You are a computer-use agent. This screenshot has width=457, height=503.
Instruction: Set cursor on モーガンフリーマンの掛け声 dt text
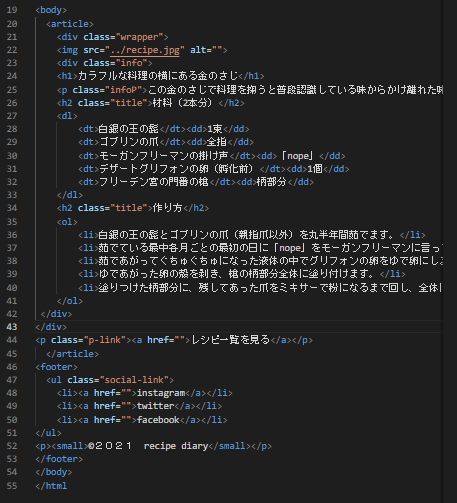pyautogui.click(x=164, y=156)
